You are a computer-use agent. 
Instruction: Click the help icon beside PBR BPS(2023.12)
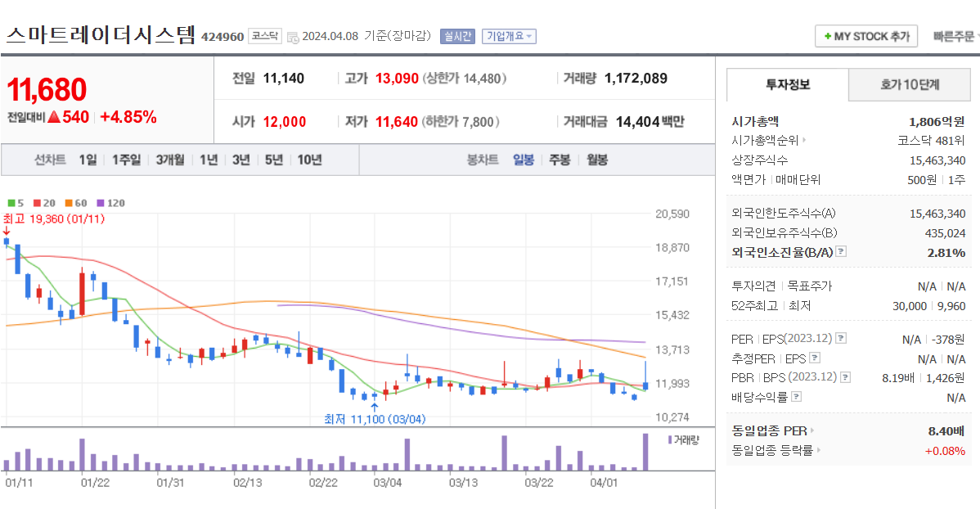(x=846, y=377)
